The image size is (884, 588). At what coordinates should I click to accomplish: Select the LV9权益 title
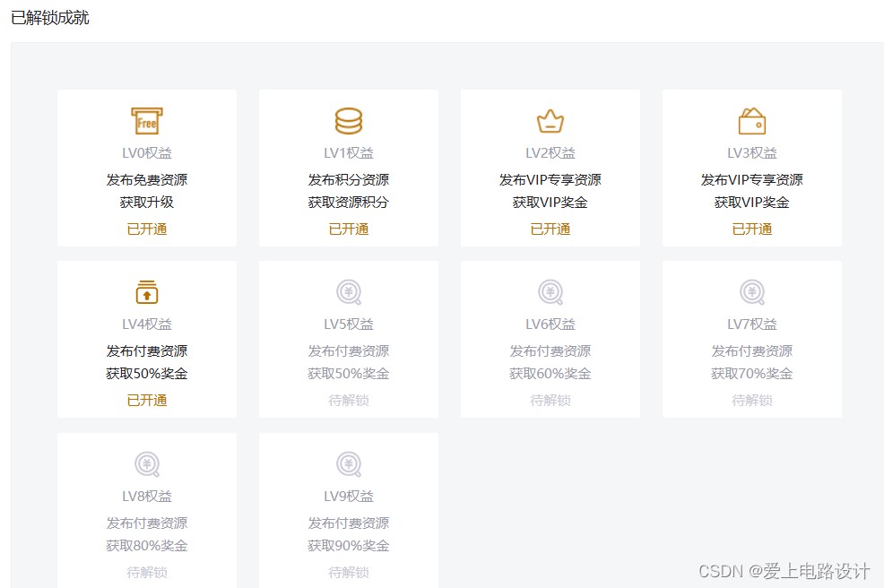click(349, 496)
